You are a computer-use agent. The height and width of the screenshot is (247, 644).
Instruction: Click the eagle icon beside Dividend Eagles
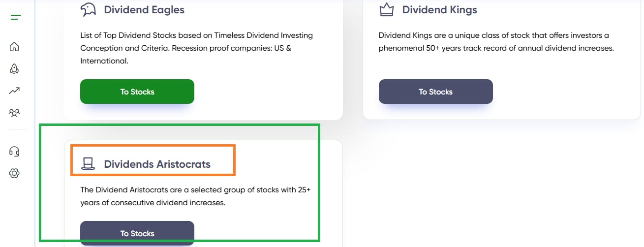[88, 10]
